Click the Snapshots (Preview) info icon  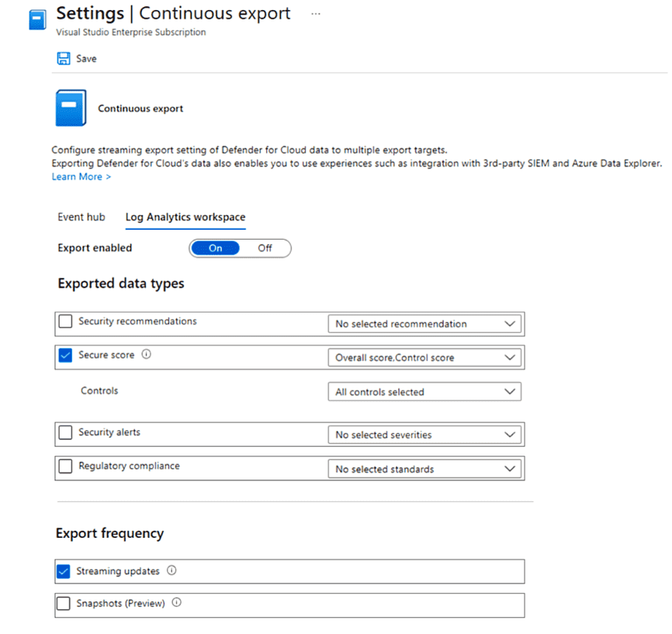pyautogui.click(x=177, y=603)
